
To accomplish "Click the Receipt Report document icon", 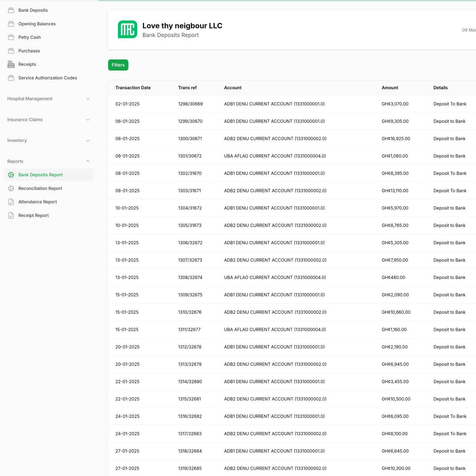I will [11, 215].
